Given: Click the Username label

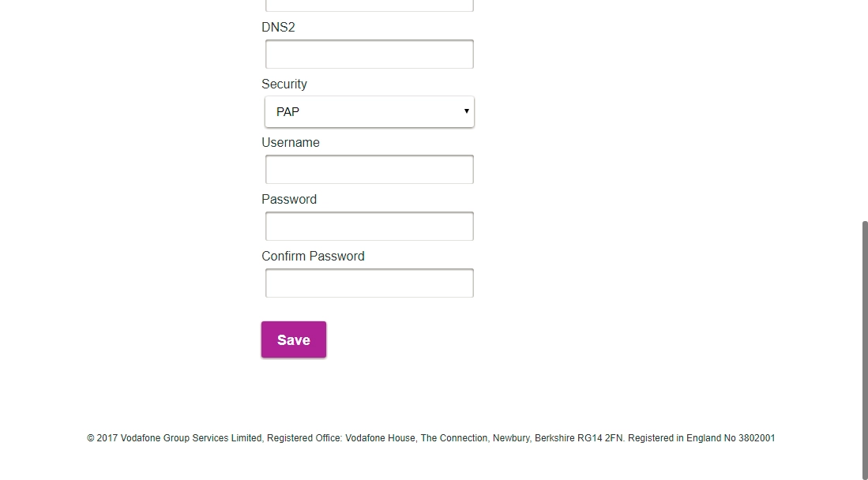Looking at the screenshot, I should click(291, 142).
